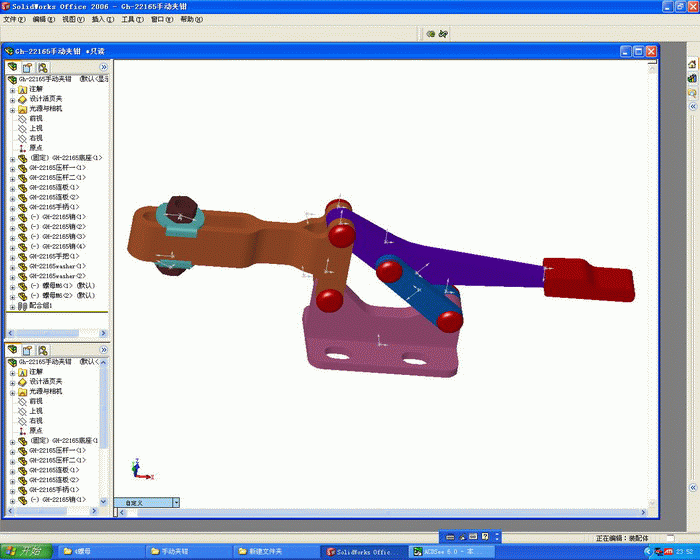Screen dimensions: 700x560
Task: Expand lower panel tabs with chevron button
Action: [104, 350]
